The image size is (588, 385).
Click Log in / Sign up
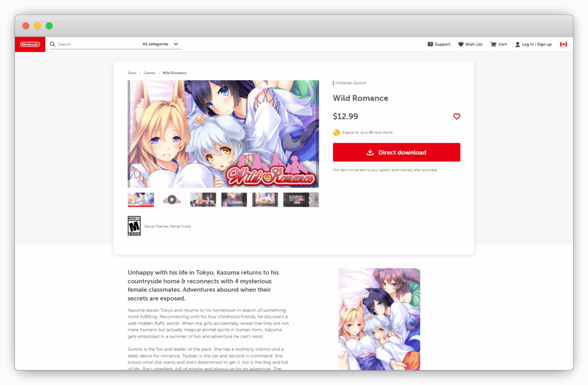pyautogui.click(x=533, y=44)
